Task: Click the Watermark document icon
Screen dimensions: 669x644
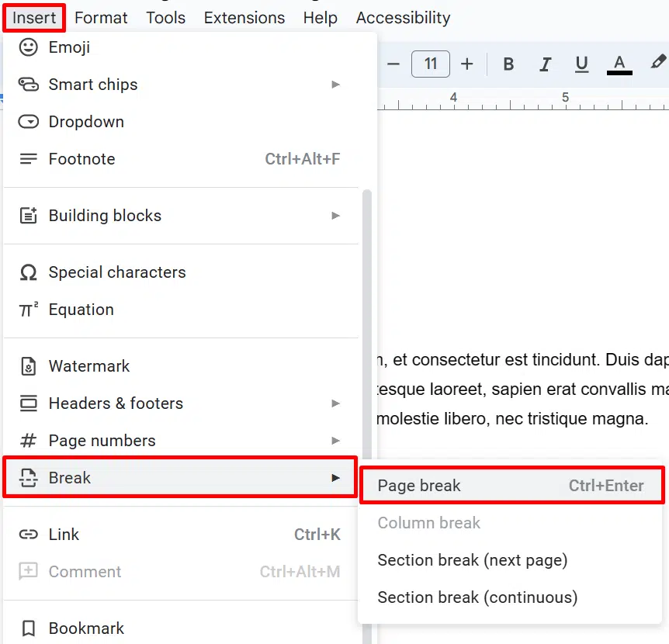Action: tap(28, 366)
